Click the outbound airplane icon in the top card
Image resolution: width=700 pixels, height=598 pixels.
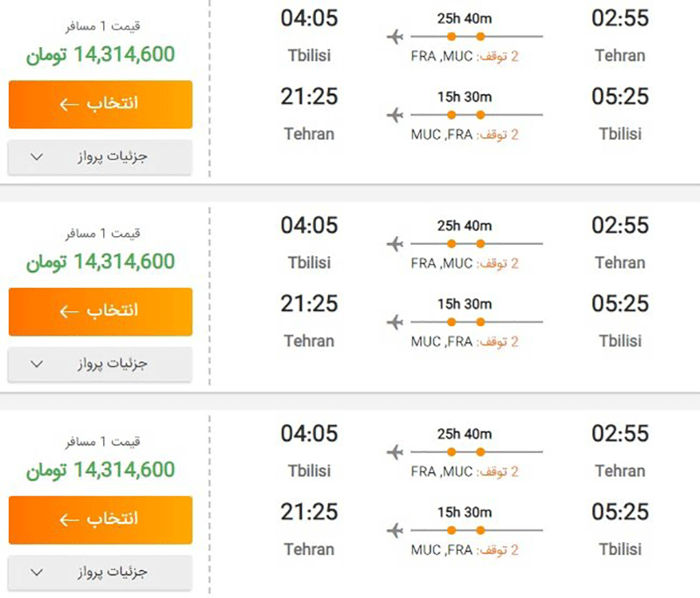tap(395, 37)
